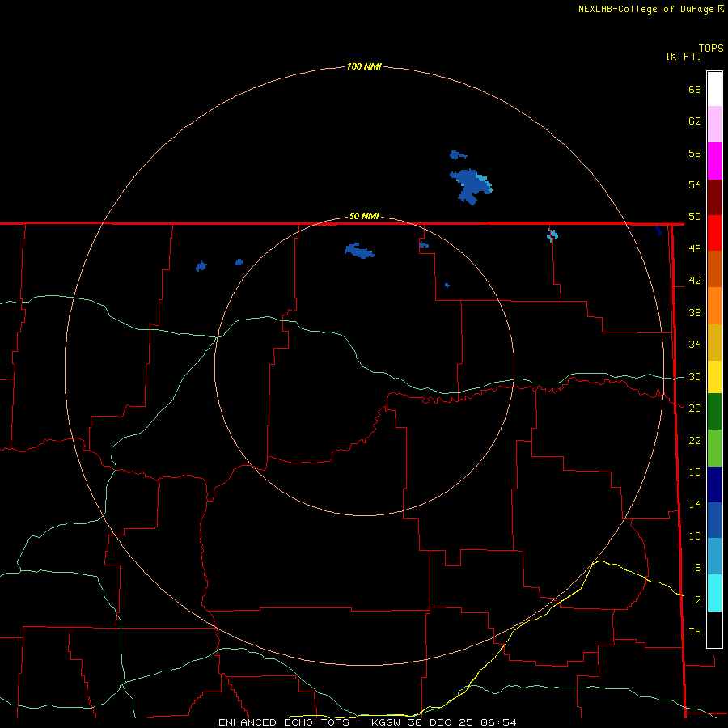Click the '66' legend value
Screen dimensions: 728x728
[x=695, y=89]
